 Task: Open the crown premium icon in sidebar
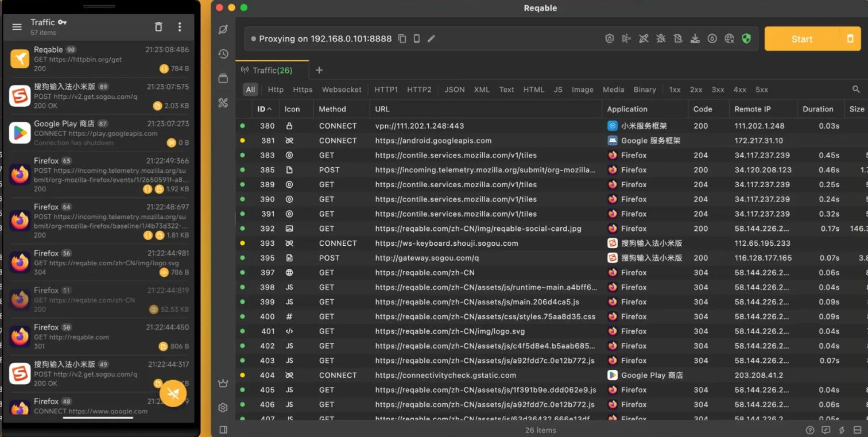(223, 384)
